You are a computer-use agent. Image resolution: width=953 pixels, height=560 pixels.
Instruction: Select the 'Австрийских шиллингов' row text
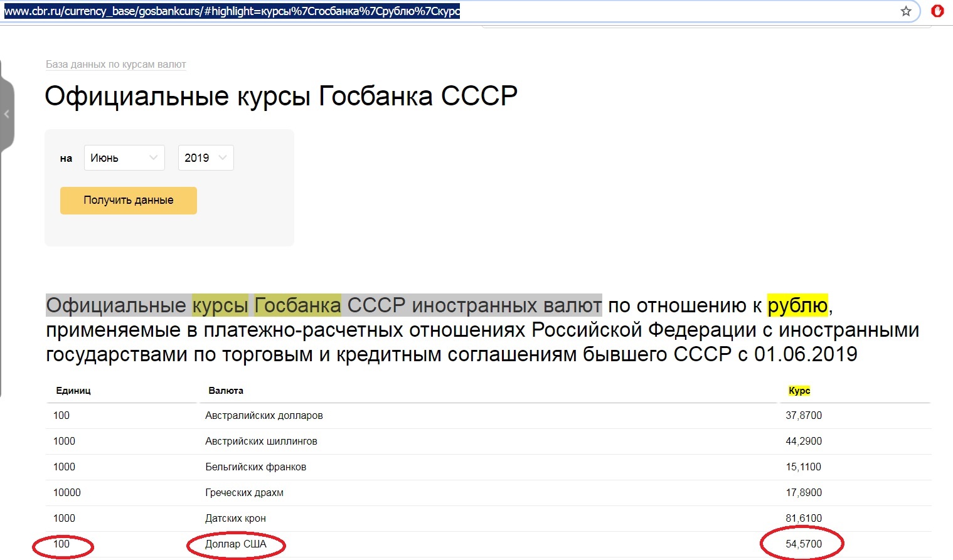coord(261,441)
